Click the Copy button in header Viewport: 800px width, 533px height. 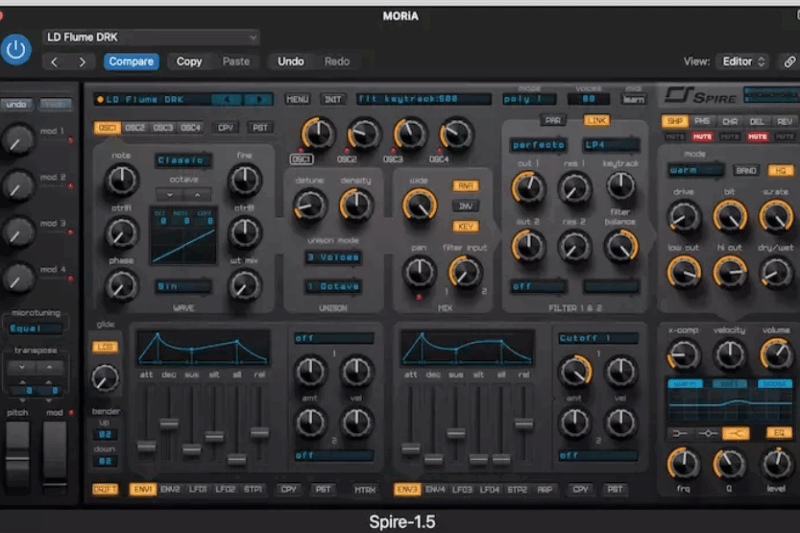[189, 62]
